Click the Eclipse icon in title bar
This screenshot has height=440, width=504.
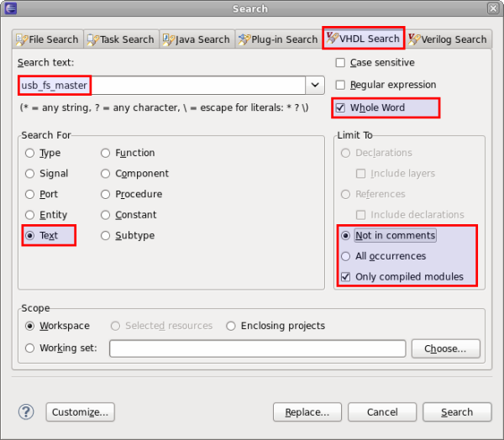coord(11,8)
